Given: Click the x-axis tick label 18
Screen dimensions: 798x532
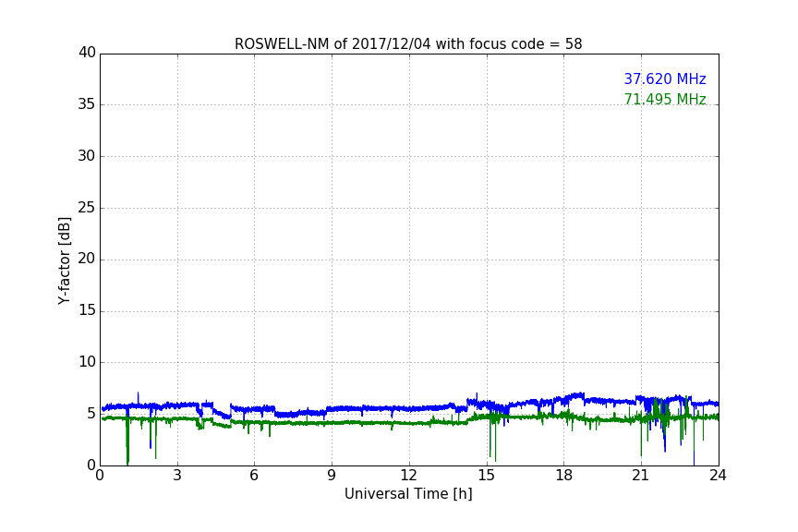Looking at the screenshot, I should pyautogui.click(x=563, y=476).
